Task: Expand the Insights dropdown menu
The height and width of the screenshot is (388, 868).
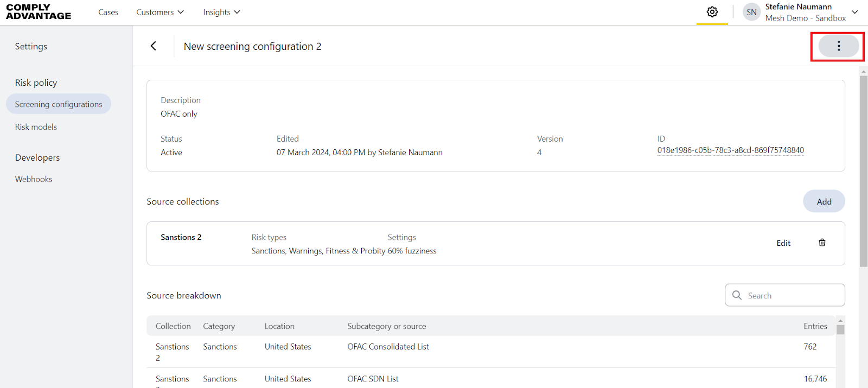Action: [221, 12]
